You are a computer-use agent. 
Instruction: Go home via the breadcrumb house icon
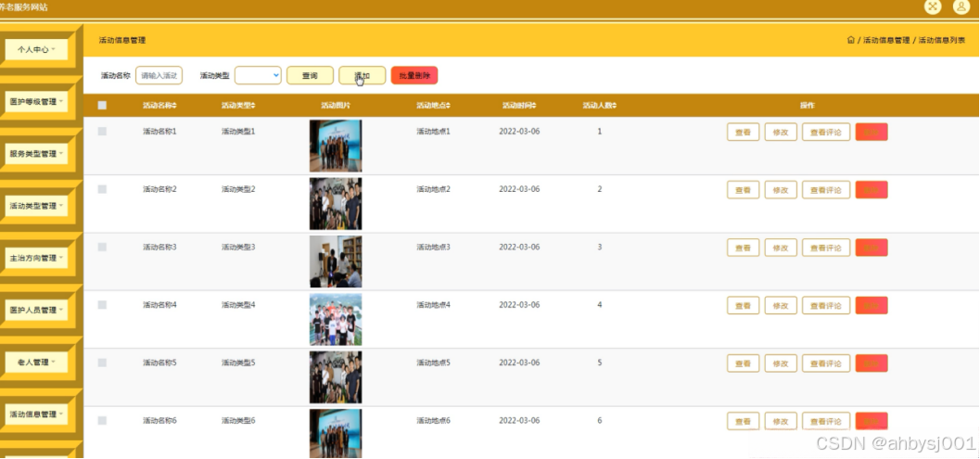850,40
